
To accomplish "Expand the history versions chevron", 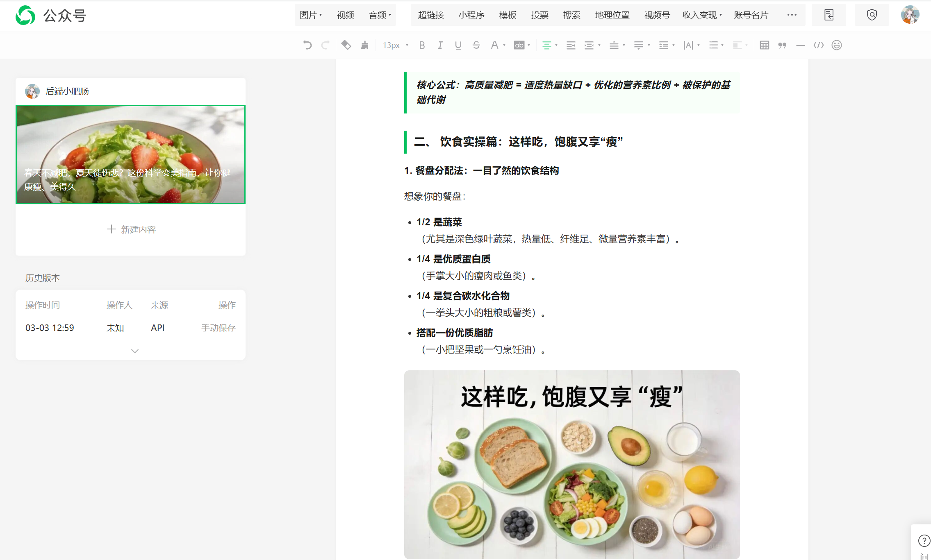I will coord(134,351).
